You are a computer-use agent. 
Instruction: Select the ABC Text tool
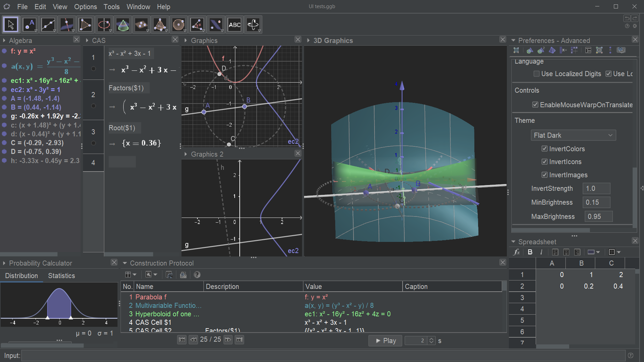pyautogui.click(x=234, y=25)
